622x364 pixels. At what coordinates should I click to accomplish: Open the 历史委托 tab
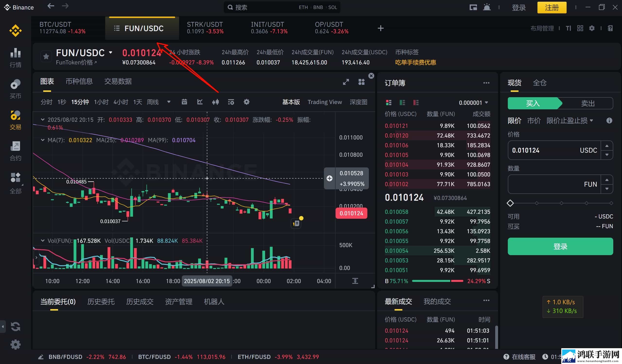coord(101,302)
